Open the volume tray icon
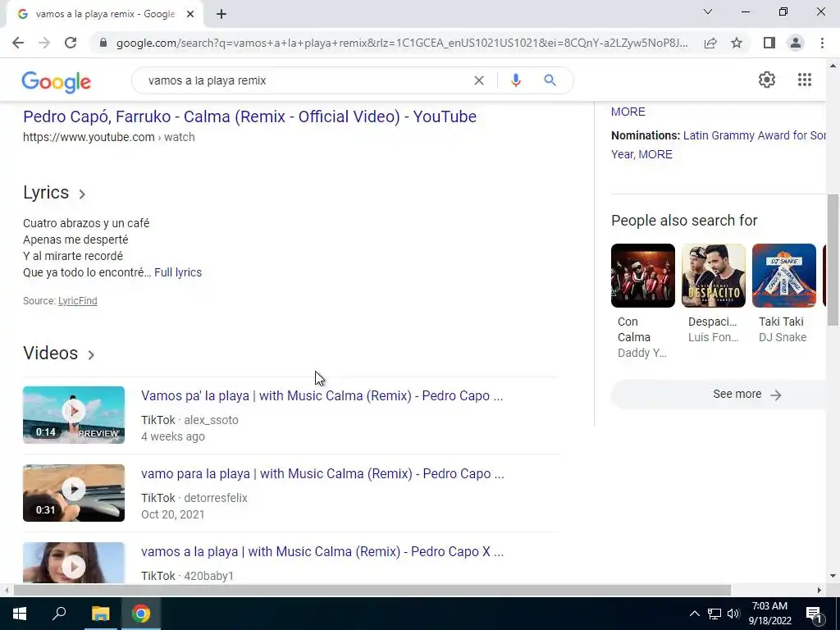The image size is (840, 630). click(x=733, y=614)
